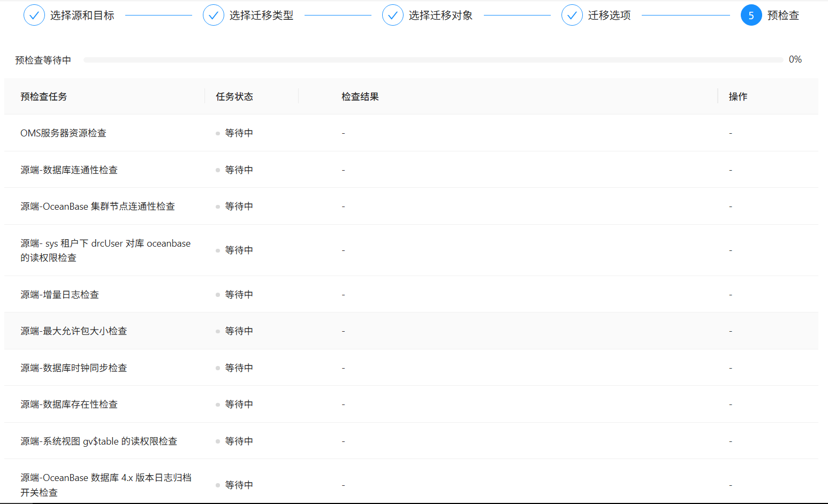Click the checkmark icon for 选择源和目标 step
The image size is (828, 504).
34,16
